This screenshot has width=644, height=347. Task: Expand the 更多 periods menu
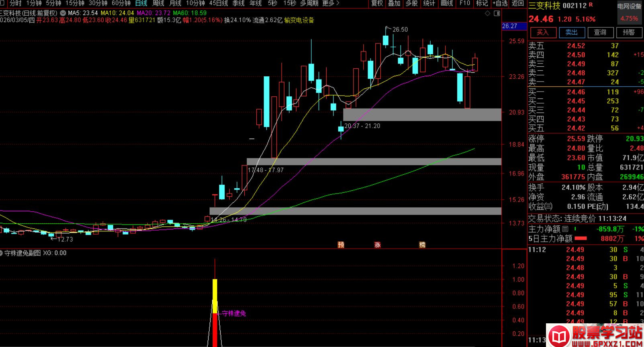[331, 3]
